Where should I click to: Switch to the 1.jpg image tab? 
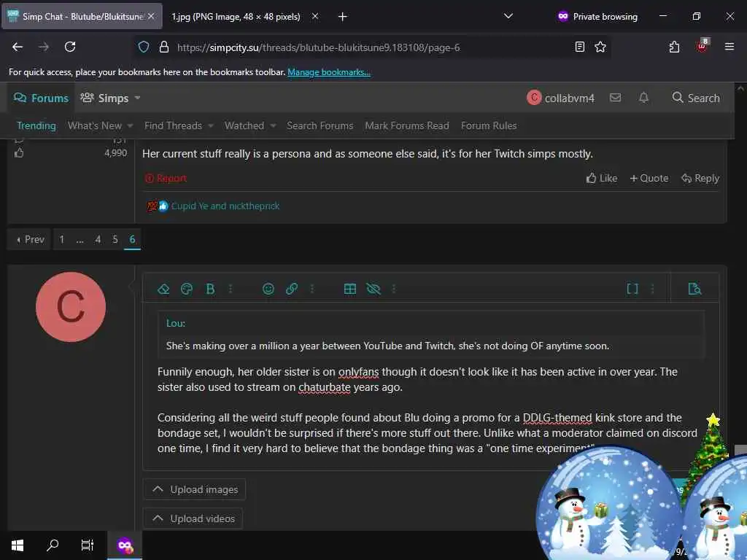pos(236,17)
